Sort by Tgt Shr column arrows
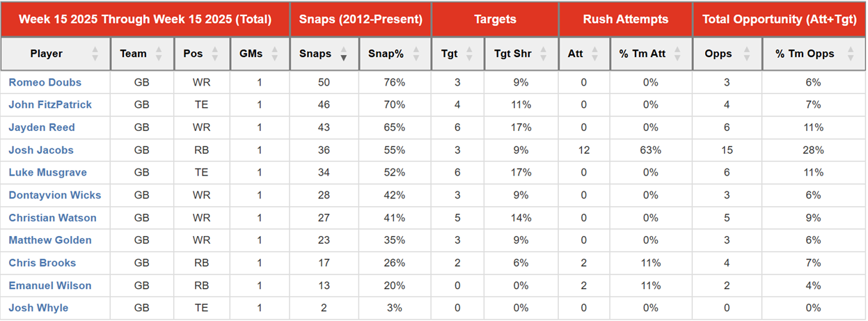Screen dimensions: 868x321 [543, 54]
